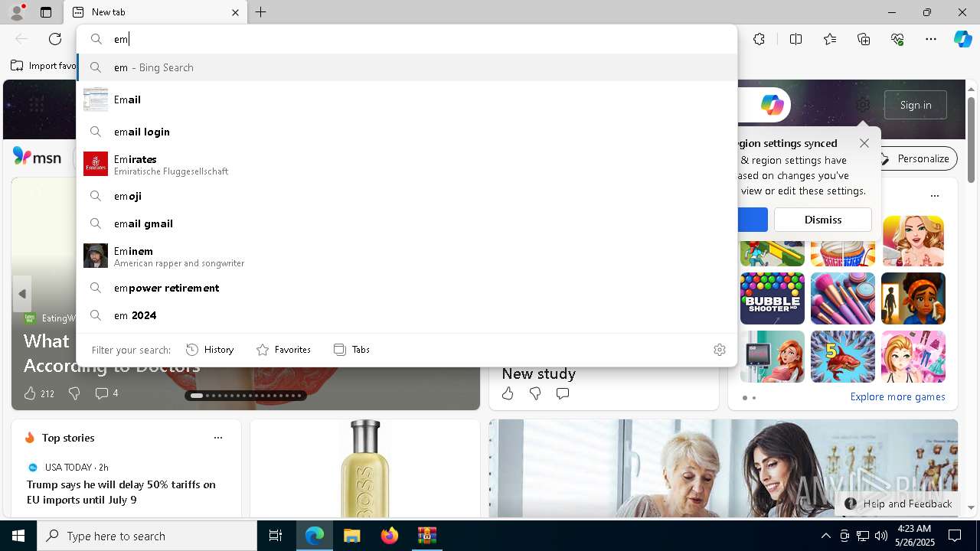The image size is (980, 551).
Task: Open the Settings and more ellipsis menu
Action: tap(931, 39)
